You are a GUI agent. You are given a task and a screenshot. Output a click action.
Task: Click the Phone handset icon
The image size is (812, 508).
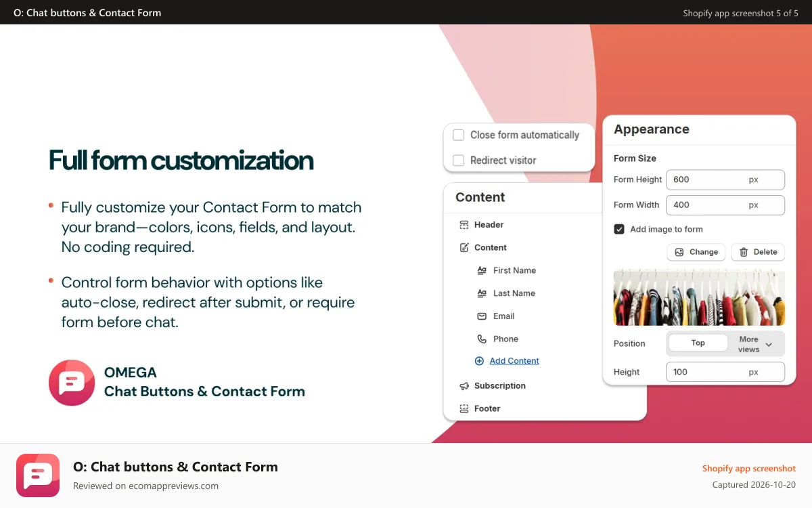(x=482, y=339)
